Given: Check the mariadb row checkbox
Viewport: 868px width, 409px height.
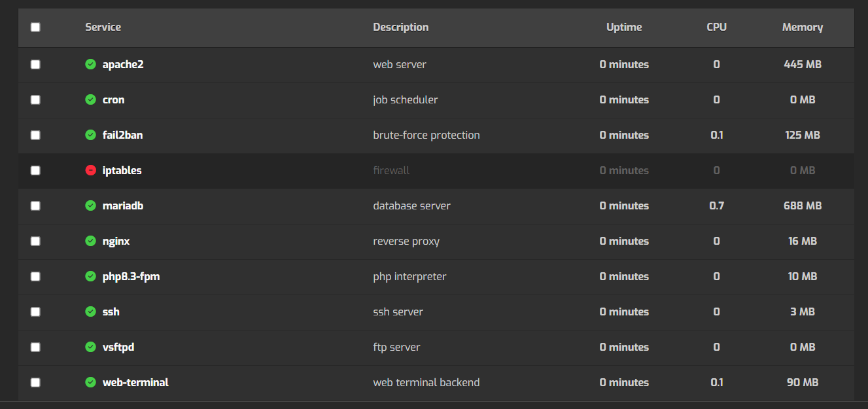Looking at the screenshot, I should coord(35,205).
